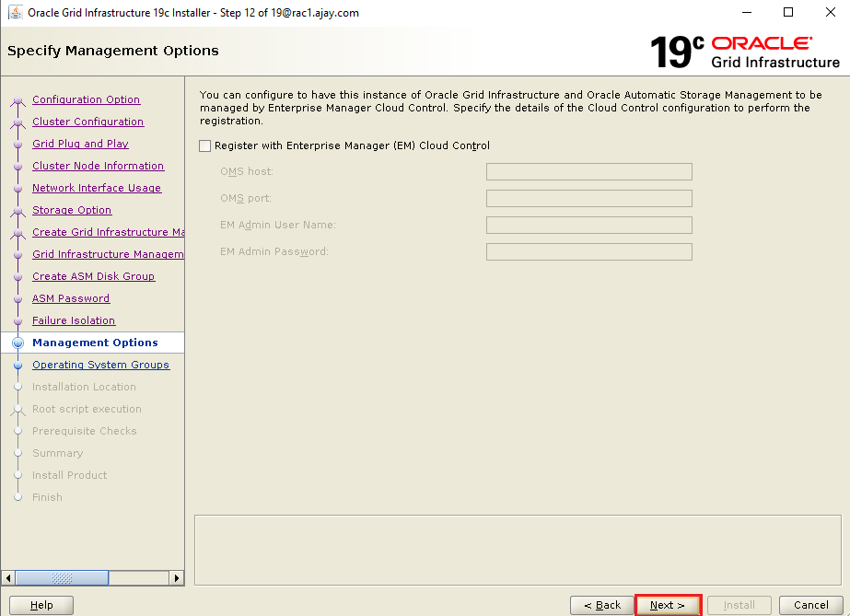The image size is (850, 616).
Task: Proceed with the Next button
Action: tap(668, 605)
